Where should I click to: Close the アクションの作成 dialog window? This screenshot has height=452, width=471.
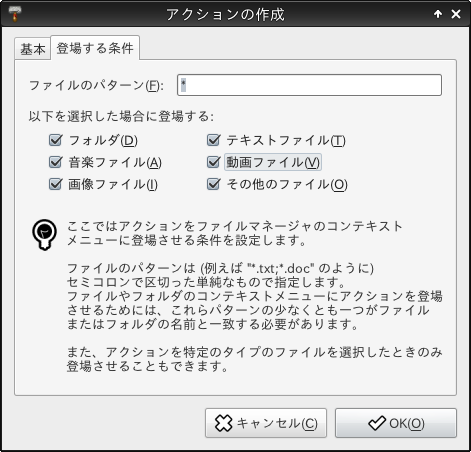pos(456,14)
